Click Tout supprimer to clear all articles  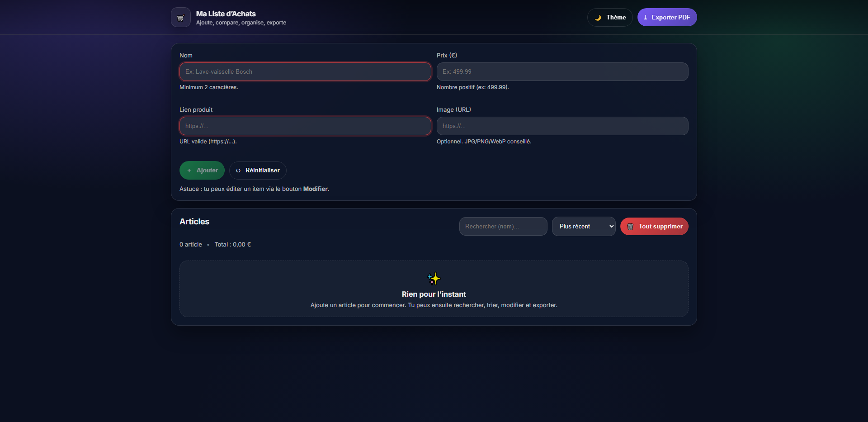point(654,226)
